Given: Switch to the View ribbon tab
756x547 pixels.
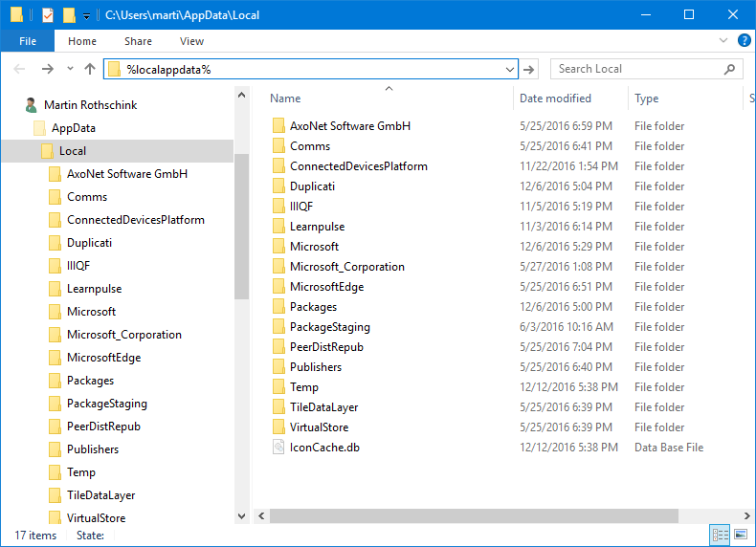Looking at the screenshot, I should (191, 41).
